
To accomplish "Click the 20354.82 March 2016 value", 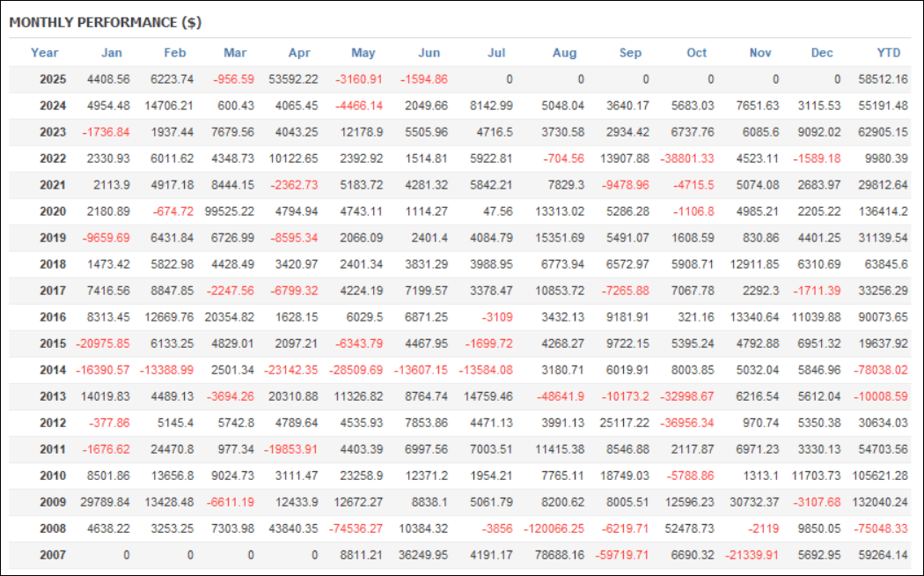I will pos(229,317).
